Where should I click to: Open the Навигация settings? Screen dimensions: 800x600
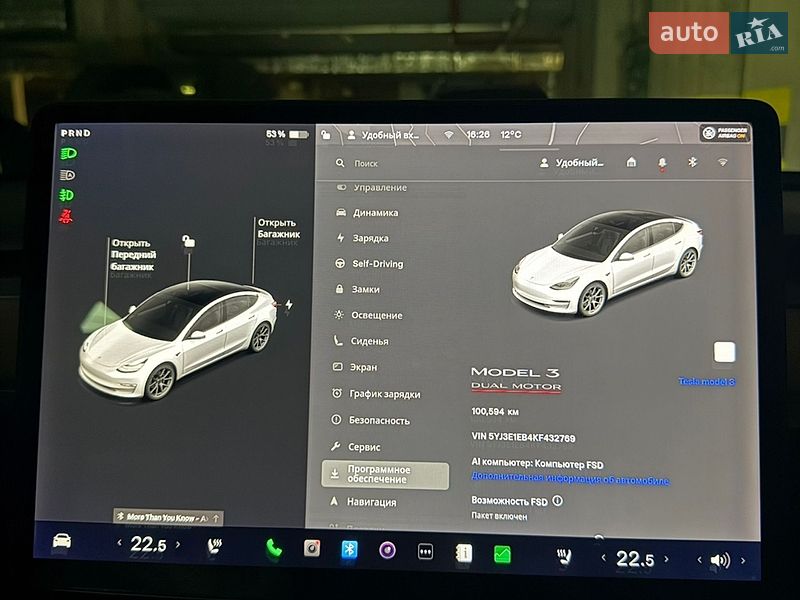363,502
